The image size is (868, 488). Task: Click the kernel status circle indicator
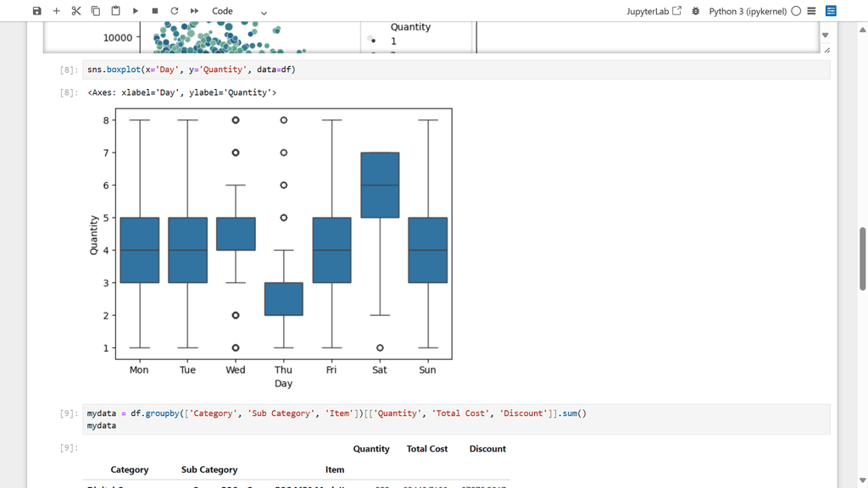[796, 11]
